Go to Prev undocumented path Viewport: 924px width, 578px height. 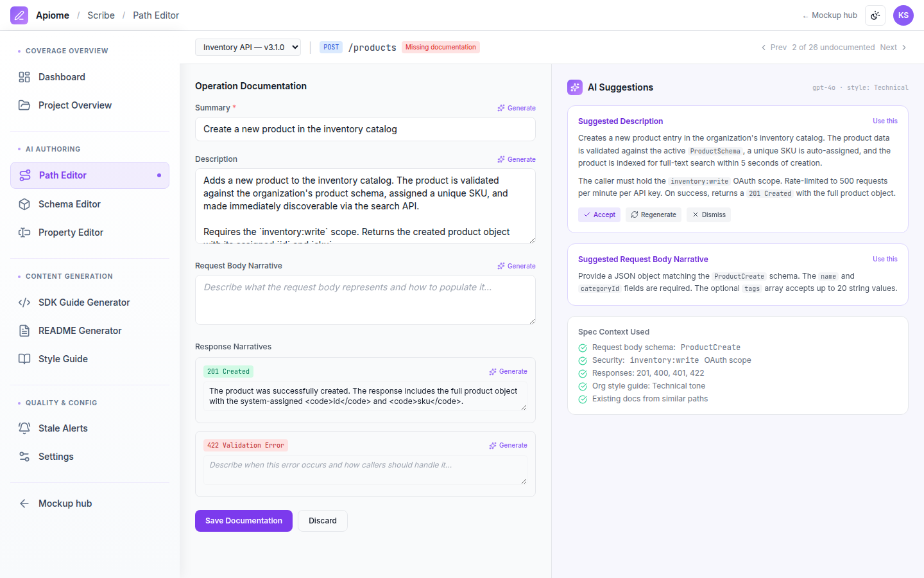774,48
